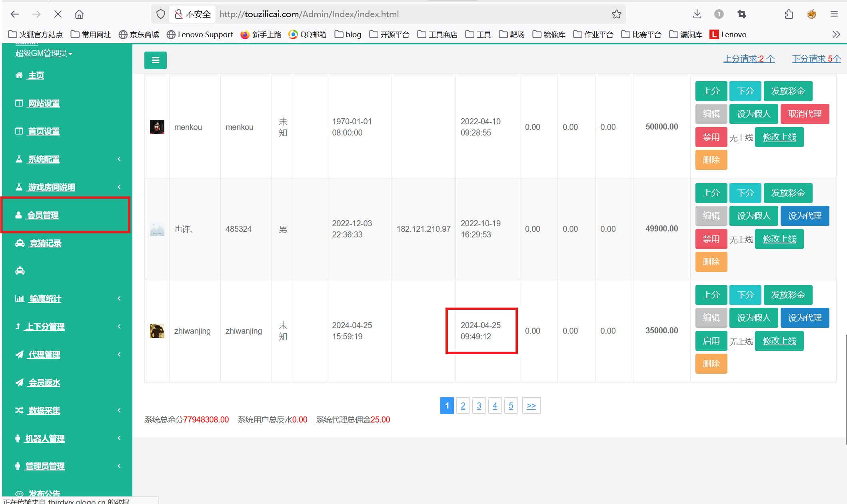Click the screenshot crop icon in toolbar
Screen dimensions: 847x504
point(742,14)
